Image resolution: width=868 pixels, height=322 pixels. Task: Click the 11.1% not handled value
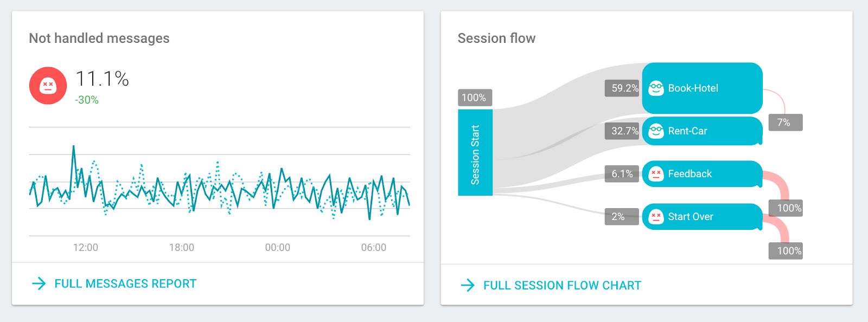pos(102,79)
